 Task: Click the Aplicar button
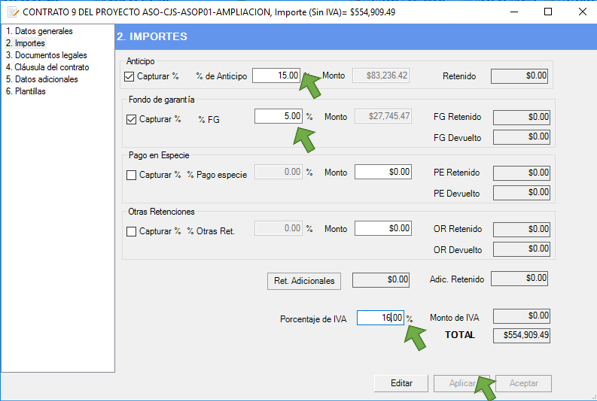coord(461,383)
